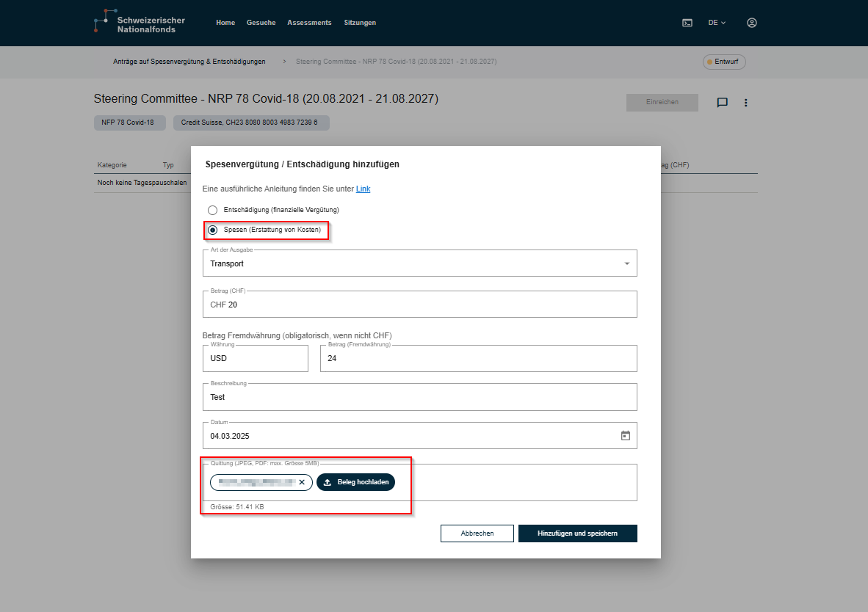The height and width of the screenshot is (612, 868).
Task: Open the Währung field showing USD
Action: [255, 359]
